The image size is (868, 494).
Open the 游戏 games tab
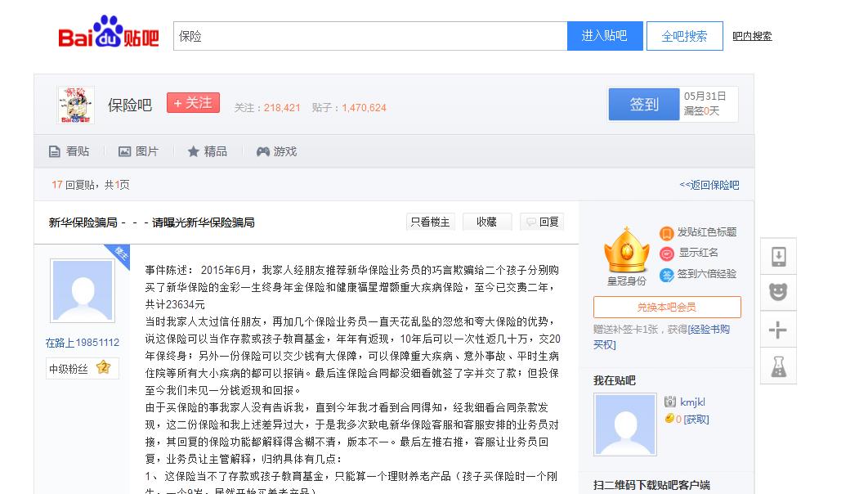pos(276,151)
